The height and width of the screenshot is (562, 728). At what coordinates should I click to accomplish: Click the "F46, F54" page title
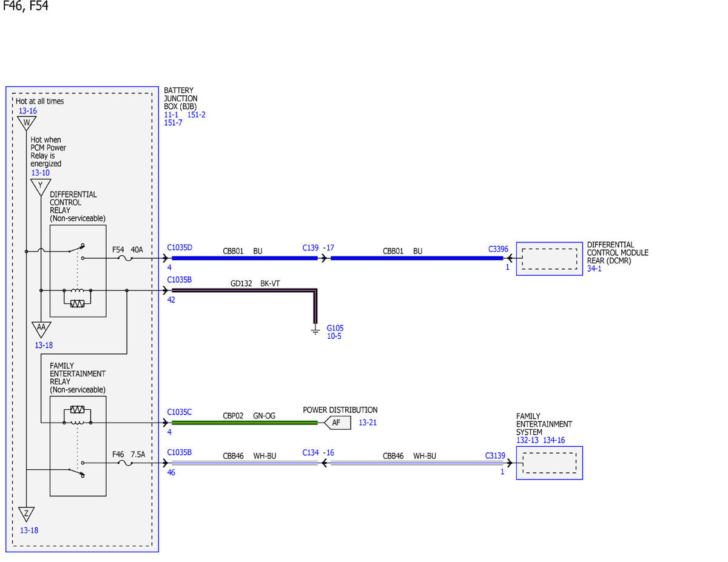click(x=25, y=7)
